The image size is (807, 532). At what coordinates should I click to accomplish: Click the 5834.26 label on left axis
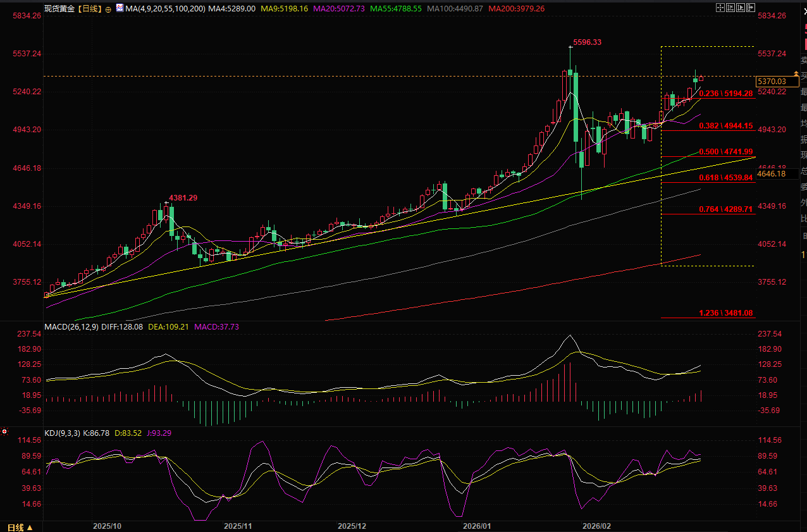tap(27, 15)
